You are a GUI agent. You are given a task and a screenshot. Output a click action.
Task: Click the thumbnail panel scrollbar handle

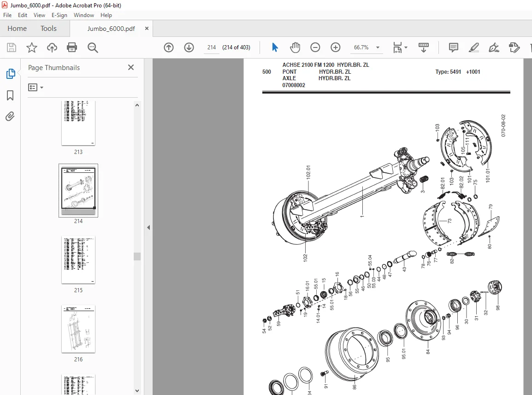click(137, 256)
